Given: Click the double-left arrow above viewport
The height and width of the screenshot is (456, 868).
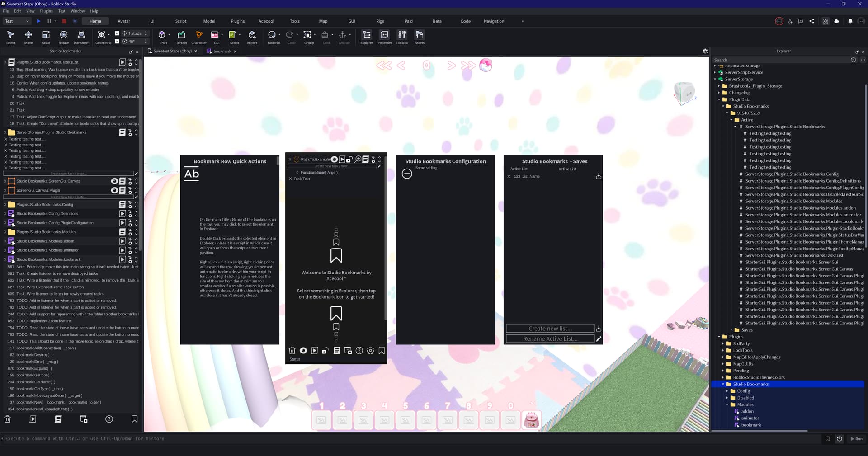Looking at the screenshot, I should (384, 66).
